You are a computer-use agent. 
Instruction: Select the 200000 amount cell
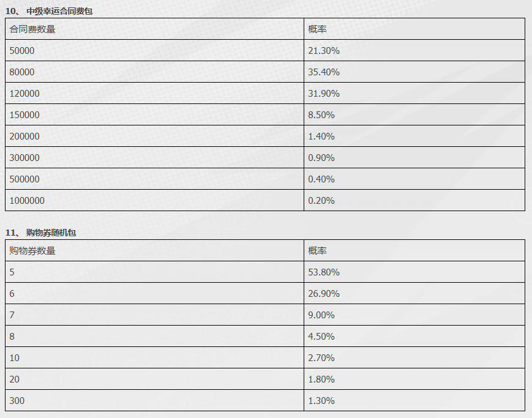pyautogui.click(x=154, y=136)
